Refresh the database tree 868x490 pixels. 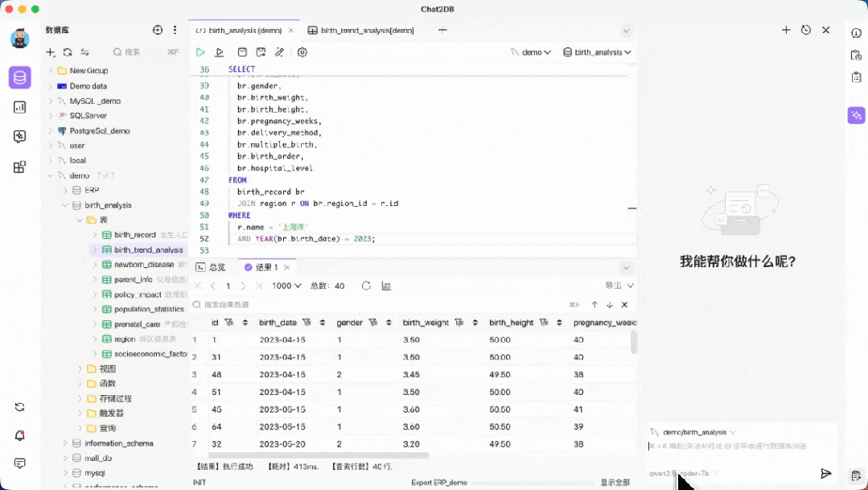pos(68,52)
